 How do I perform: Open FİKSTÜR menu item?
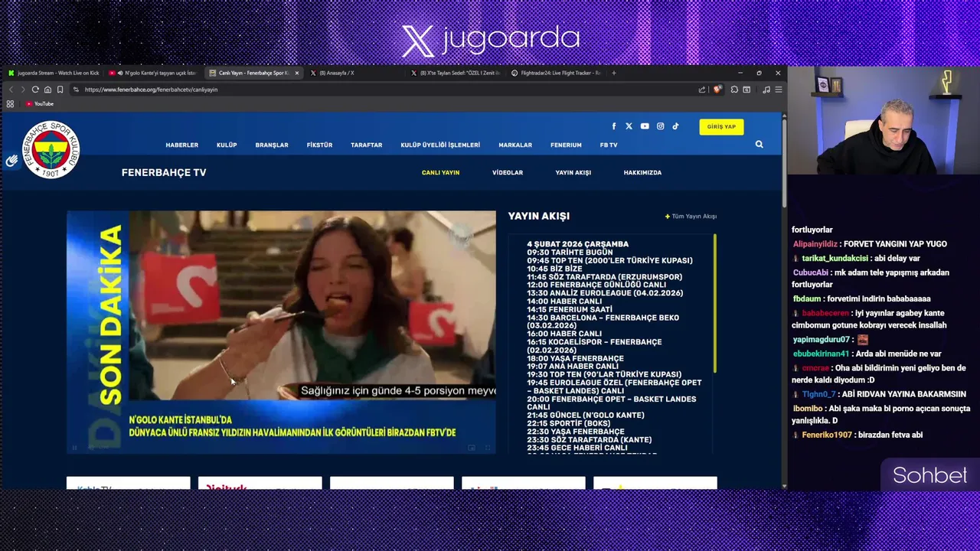pos(319,145)
